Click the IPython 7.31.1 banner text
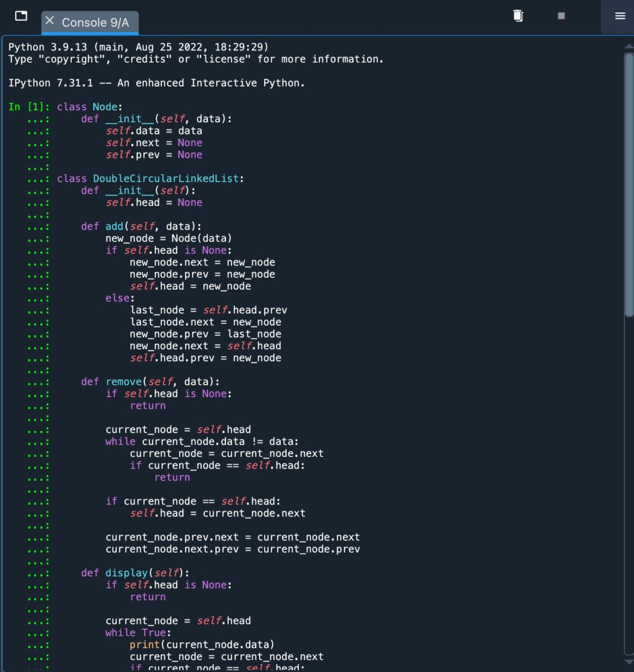 click(156, 83)
